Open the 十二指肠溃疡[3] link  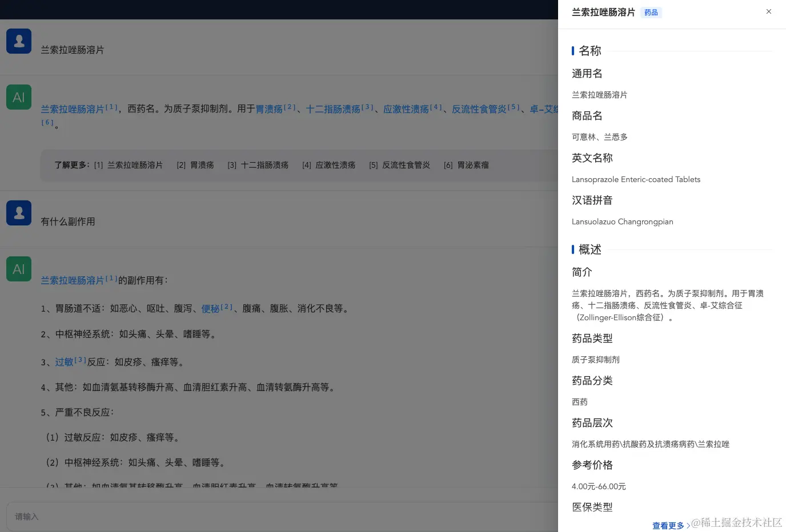point(339,108)
